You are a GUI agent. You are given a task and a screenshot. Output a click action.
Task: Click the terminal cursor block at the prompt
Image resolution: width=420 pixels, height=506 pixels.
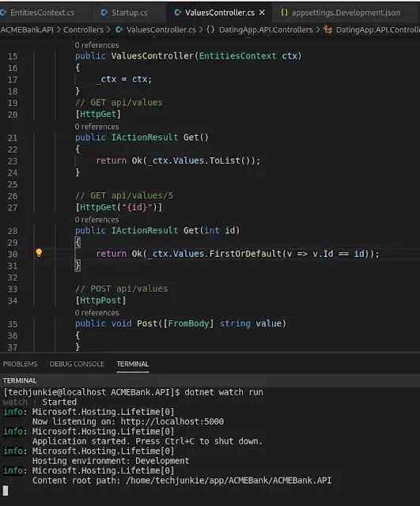6,490
